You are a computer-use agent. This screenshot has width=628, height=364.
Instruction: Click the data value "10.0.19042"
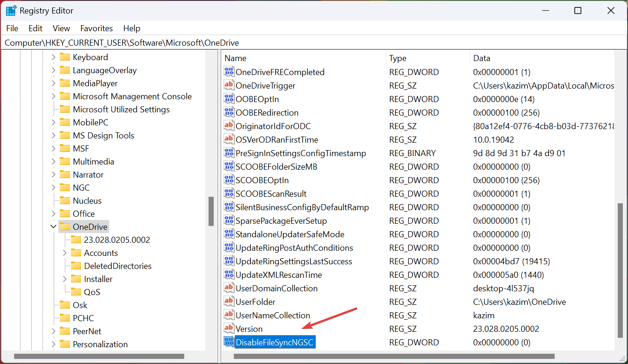pos(493,139)
